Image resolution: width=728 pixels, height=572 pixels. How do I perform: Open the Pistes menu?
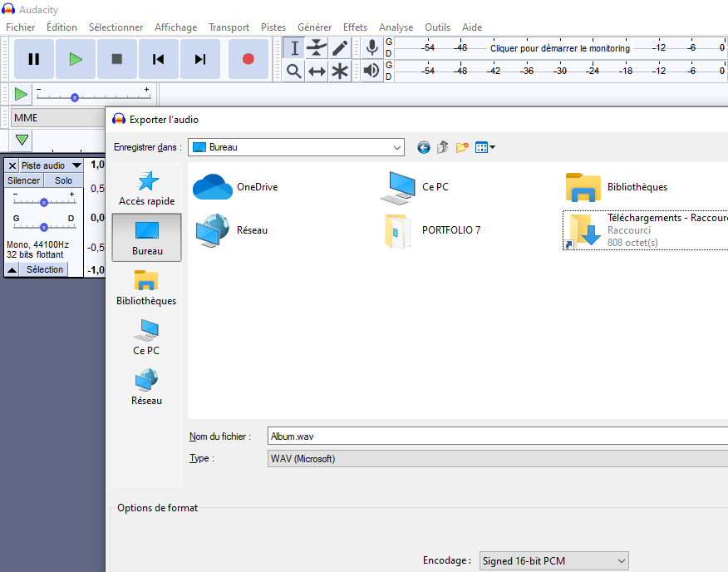[273, 27]
